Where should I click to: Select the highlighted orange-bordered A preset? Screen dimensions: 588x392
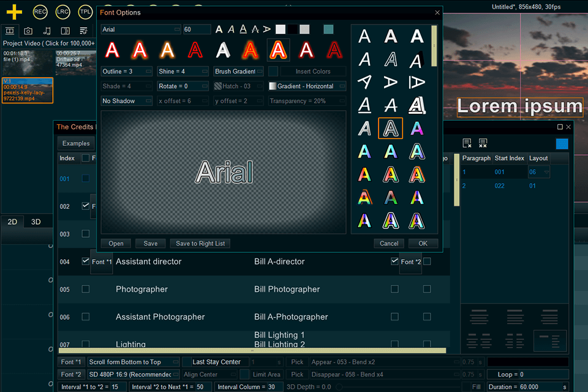[278, 50]
